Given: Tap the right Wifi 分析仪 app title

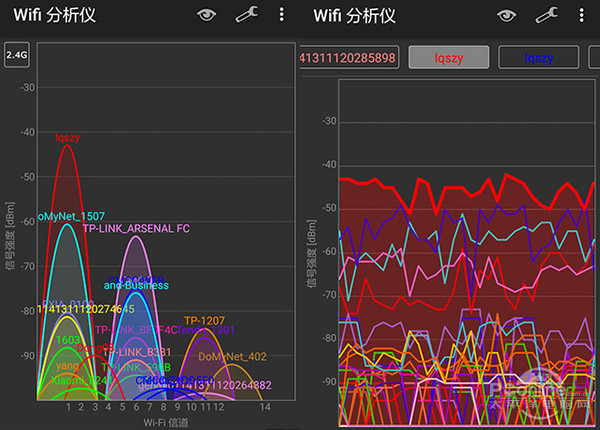Looking at the screenshot, I should tap(354, 16).
